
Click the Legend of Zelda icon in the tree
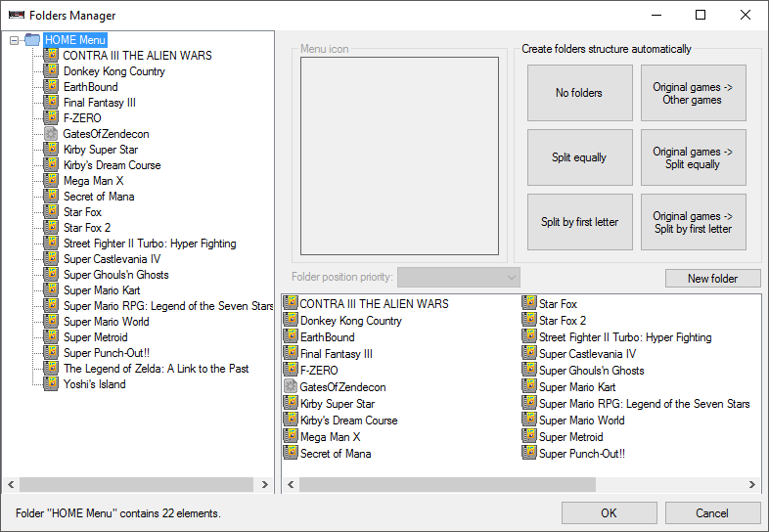coord(51,369)
